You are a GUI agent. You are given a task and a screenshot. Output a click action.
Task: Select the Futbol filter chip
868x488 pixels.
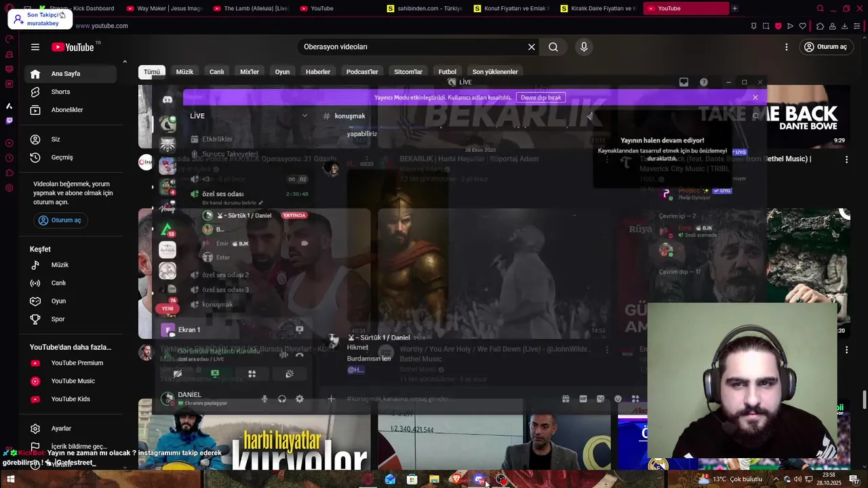pyautogui.click(x=448, y=72)
